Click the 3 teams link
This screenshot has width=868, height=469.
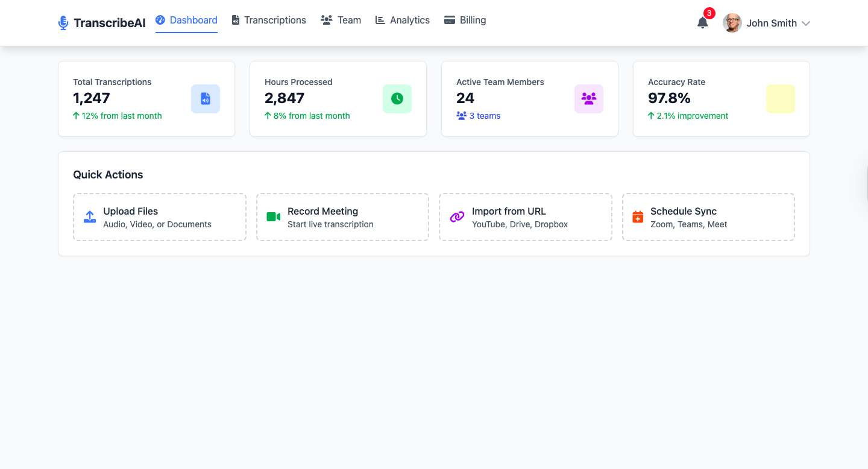click(479, 116)
